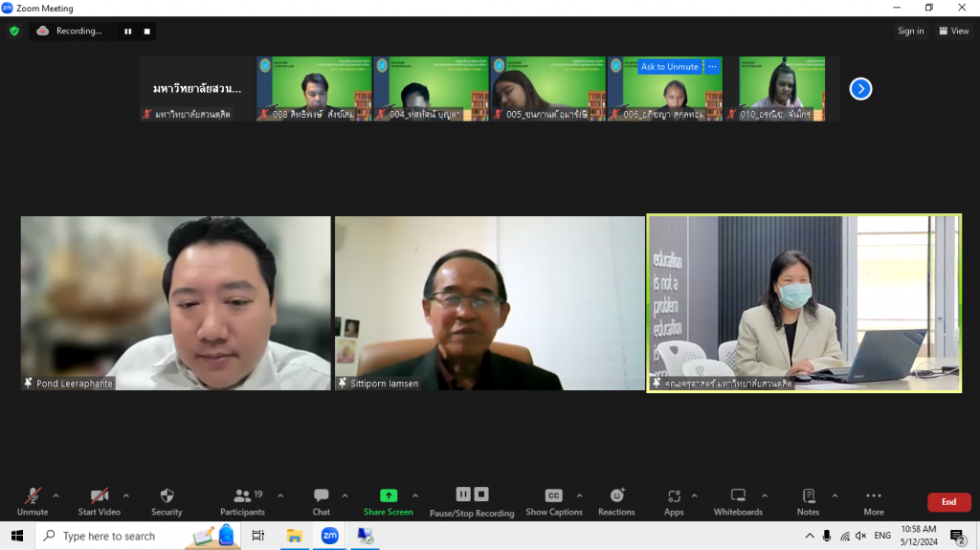Open the More options menu

(873, 500)
